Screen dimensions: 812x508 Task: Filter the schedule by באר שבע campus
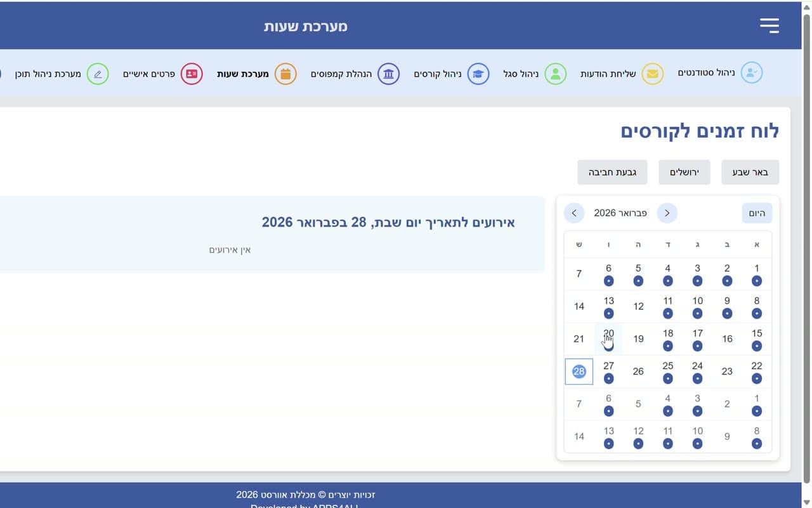tap(750, 172)
